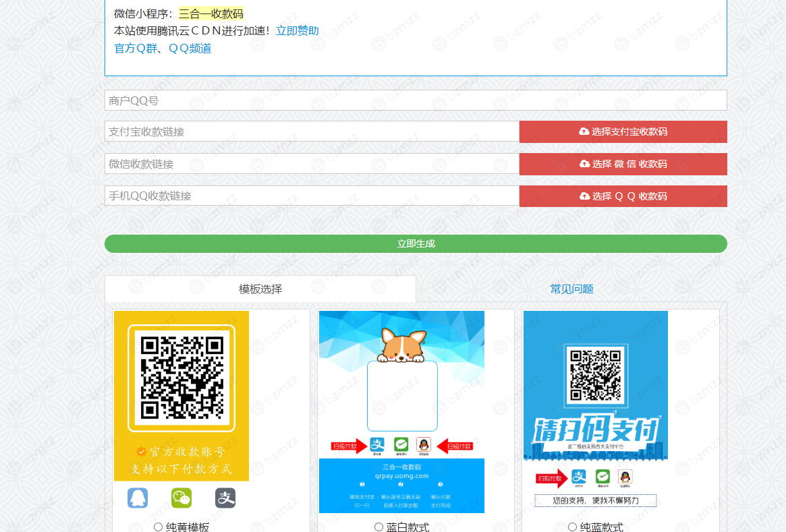The image size is (786, 532).
Task: Click the Alipay icon in pure blue template
Action: (579, 477)
